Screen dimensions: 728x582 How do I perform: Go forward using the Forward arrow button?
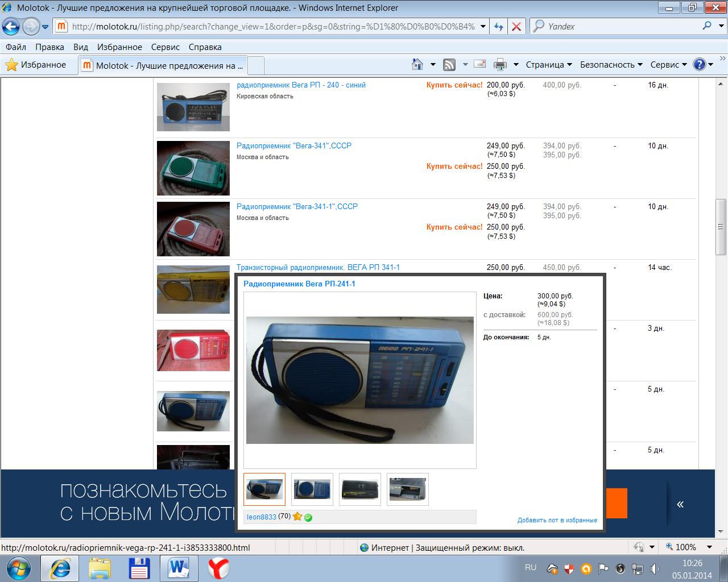(x=31, y=26)
